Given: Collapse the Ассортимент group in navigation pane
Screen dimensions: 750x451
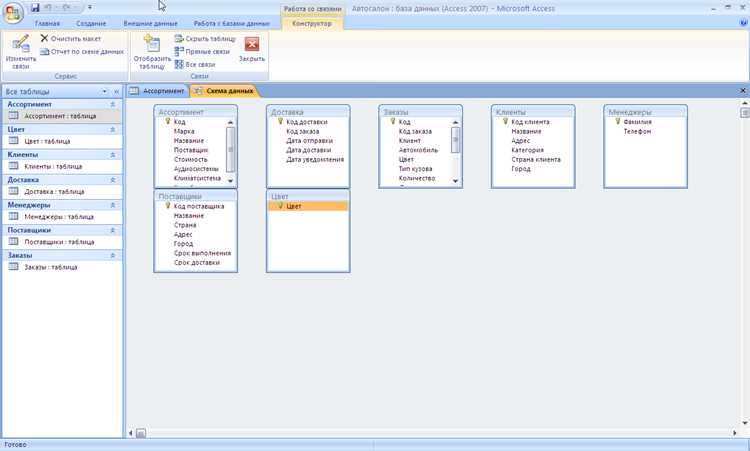Looking at the screenshot, I should point(113,104).
